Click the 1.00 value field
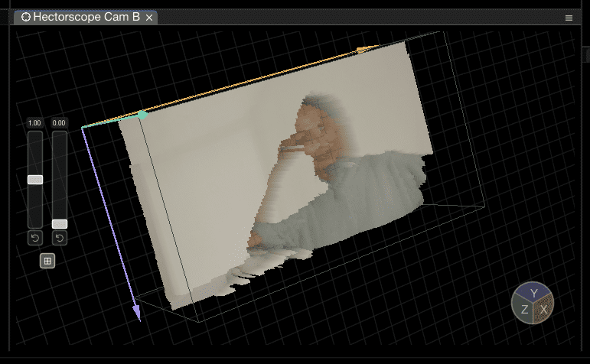This screenshot has width=590, height=364. (34, 122)
